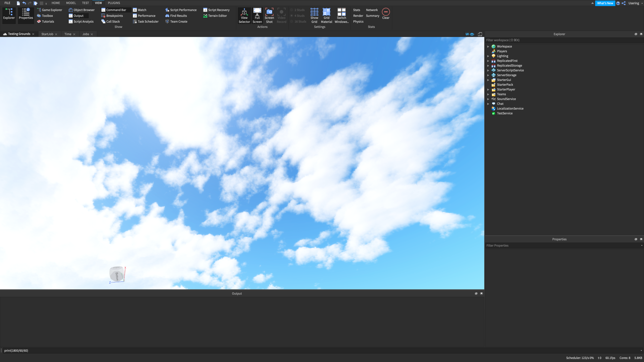
Task: Expand the Workspace tree node
Action: (488, 47)
